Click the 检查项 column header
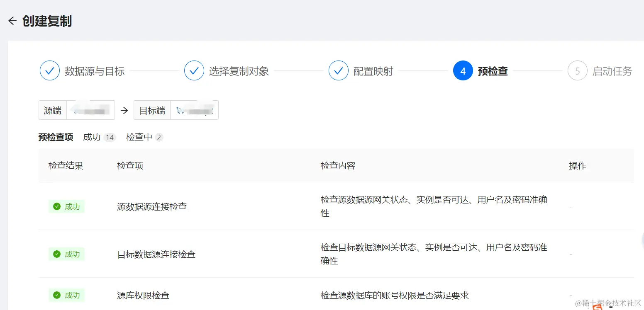Viewport: 644px width, 310px height. [x=130, y=166]
